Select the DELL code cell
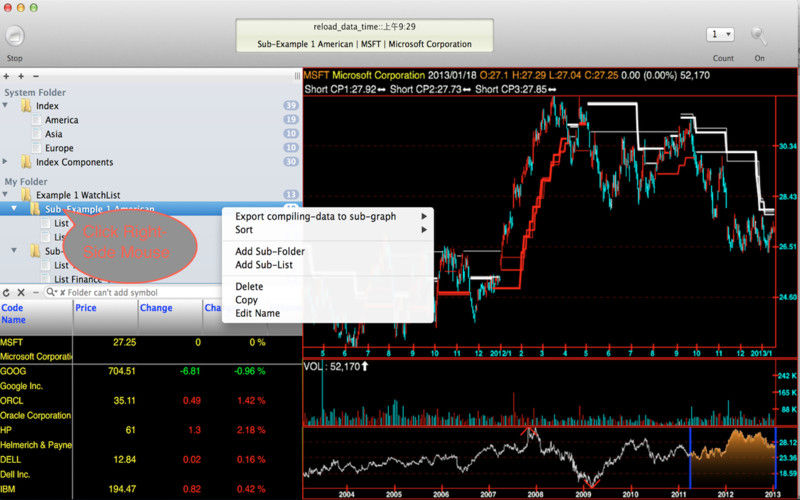 [x=11, y=460]
